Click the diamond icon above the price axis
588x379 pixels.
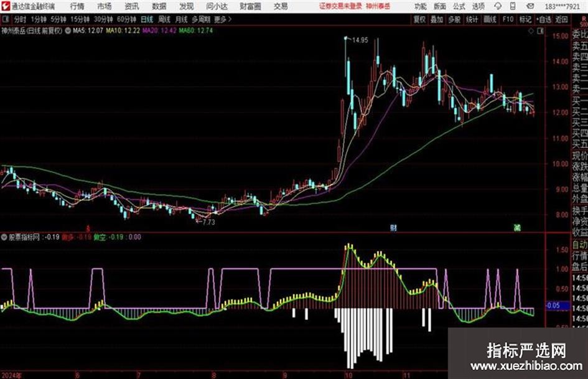(531, 31)
